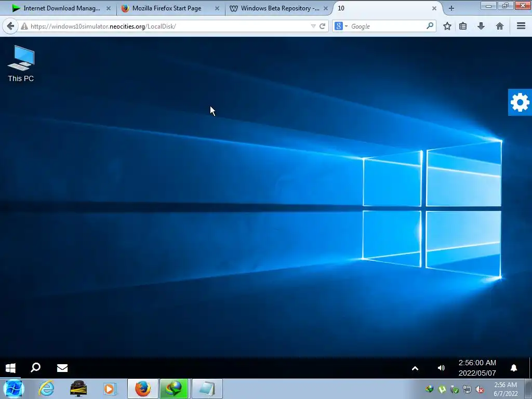Click the Firefox taskbar button
Screen dimensions: 532x399
tap(143, 389)
